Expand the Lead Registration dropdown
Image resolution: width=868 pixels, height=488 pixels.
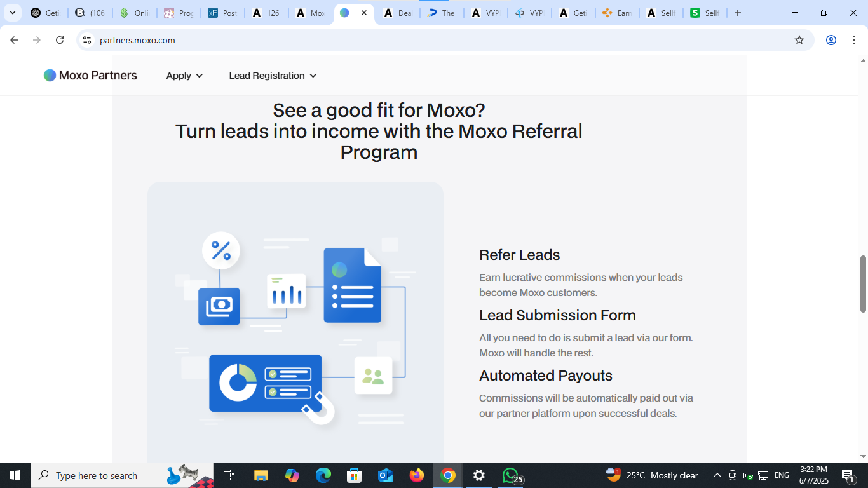(273, 76)
